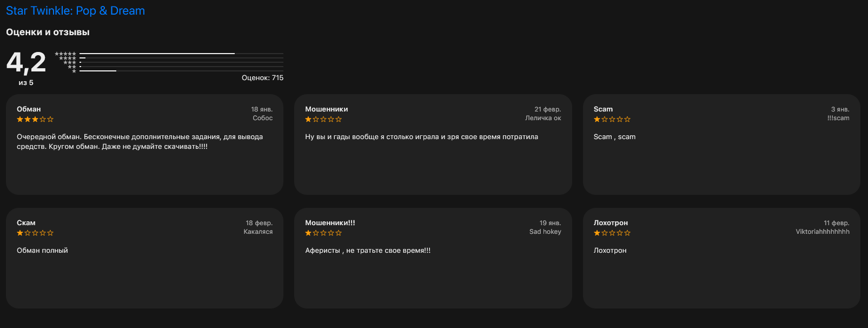Viewport: 868px width, 328px height.
Task: Select reviewer name Собос
Action: (x=263, y=118)
